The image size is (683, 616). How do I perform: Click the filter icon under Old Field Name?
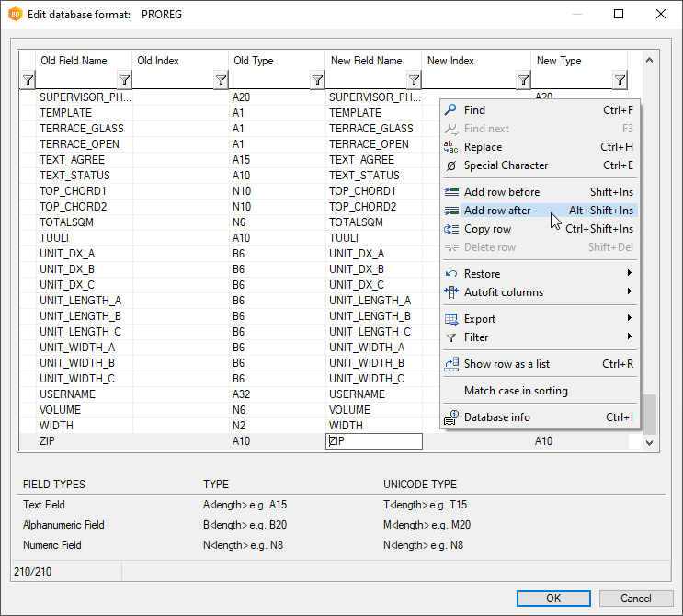tap(124, 81)
